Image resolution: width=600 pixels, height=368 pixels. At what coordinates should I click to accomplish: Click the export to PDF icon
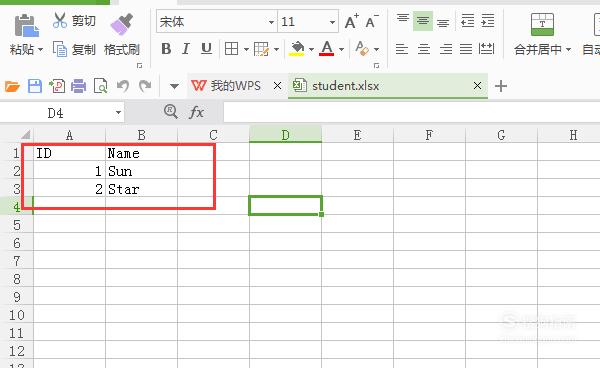57,86
